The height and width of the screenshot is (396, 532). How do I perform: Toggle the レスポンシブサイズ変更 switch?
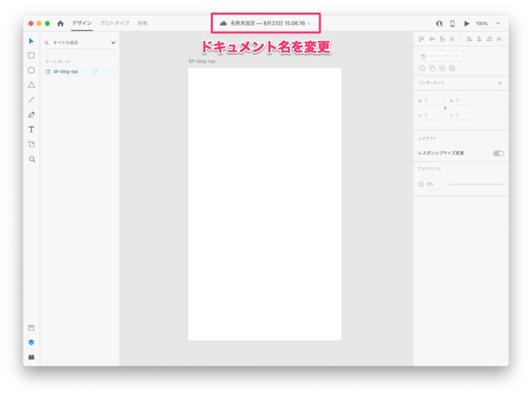tap(498, 153)
